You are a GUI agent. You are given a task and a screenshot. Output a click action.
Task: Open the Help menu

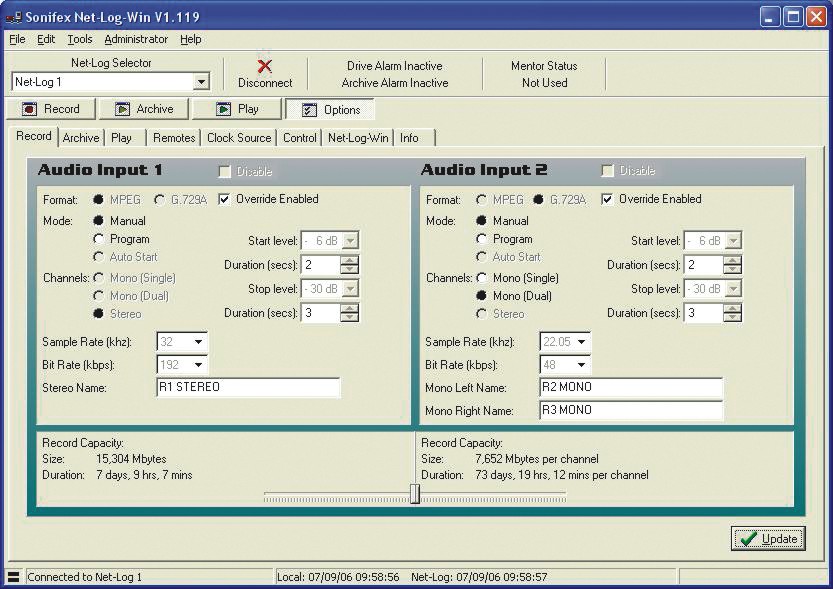tap(191, 39)
